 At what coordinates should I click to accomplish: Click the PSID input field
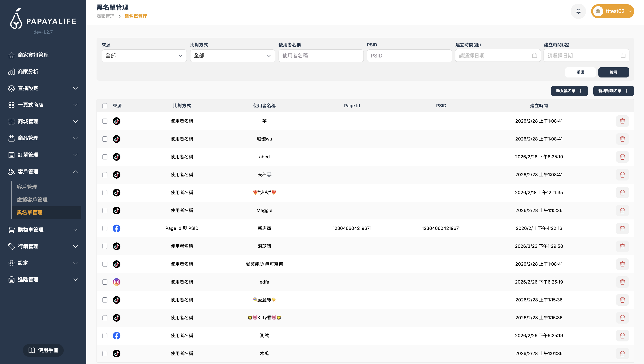click(x=409, y=56)
